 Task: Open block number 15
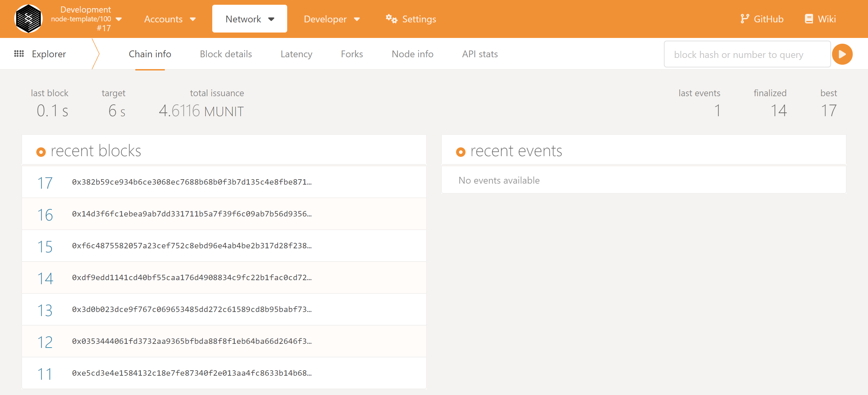(x=45, y=246)
